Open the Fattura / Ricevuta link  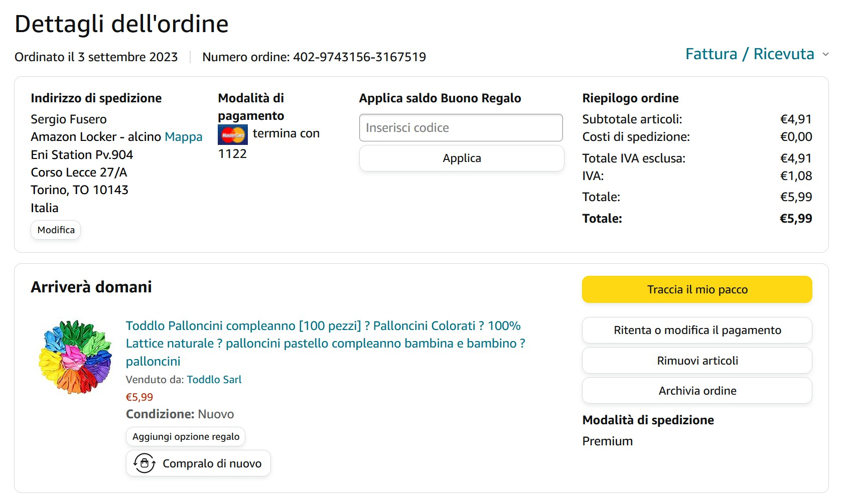tap(749, 54)
